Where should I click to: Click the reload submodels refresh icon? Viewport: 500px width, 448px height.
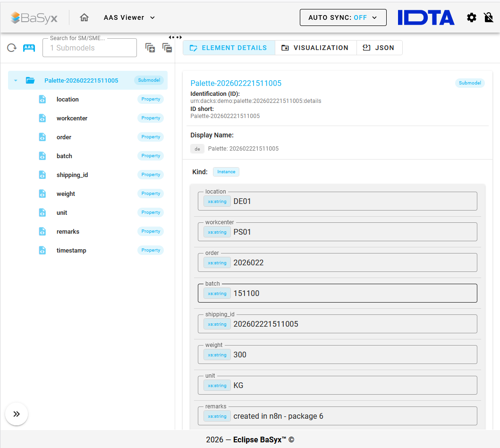tap(12, 48)
